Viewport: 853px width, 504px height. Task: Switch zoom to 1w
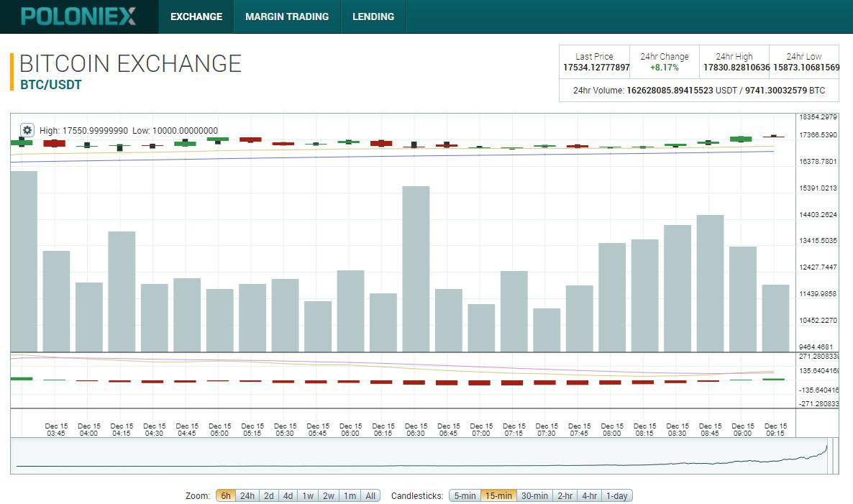tap(308, 495)
